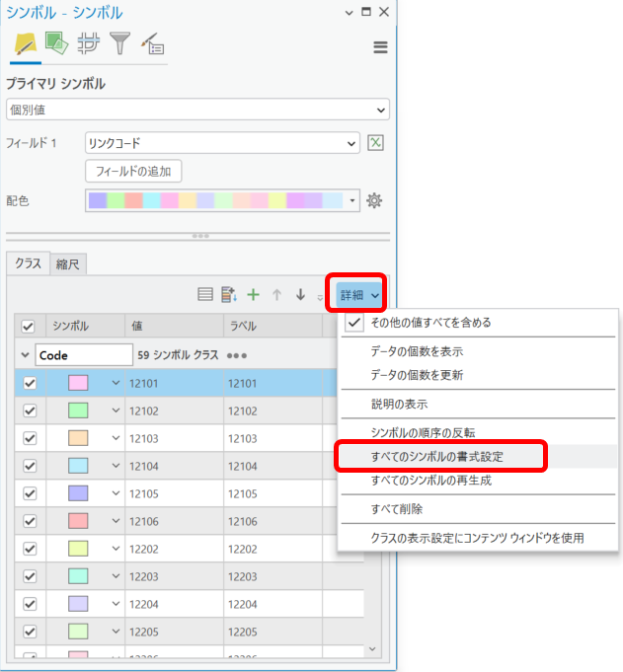The width and height of the screenshot is (623, 672).
Task: Click the pink symbol swatch for 12101
Action: [x=80, y=383]
